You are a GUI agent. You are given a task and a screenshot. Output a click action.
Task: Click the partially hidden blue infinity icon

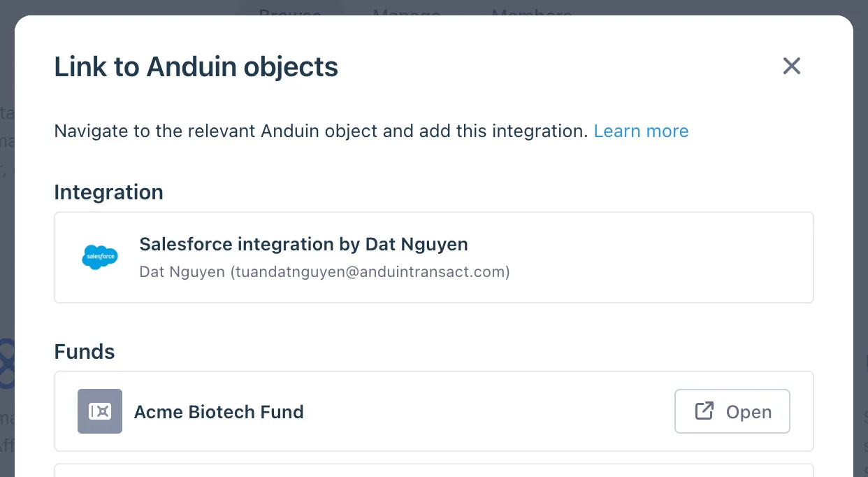coord(6,364)
